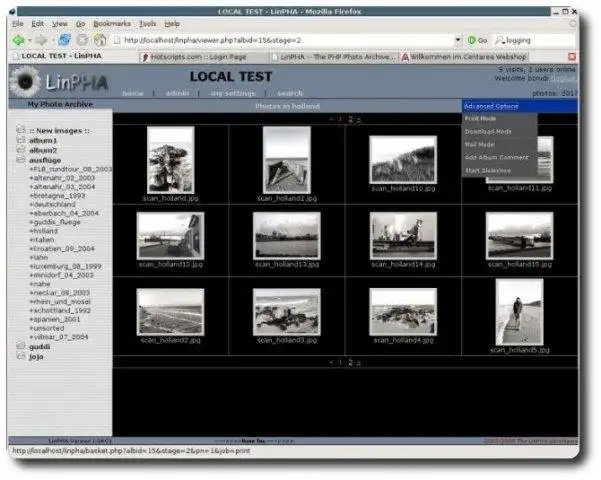
Task: Select Start Slideshow in the options menu
Action: 487,171
